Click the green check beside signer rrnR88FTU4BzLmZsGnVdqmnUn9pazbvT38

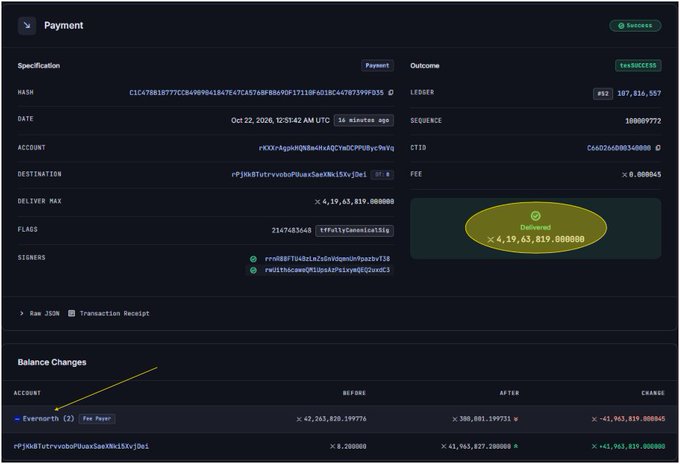[x=253, y=259]
